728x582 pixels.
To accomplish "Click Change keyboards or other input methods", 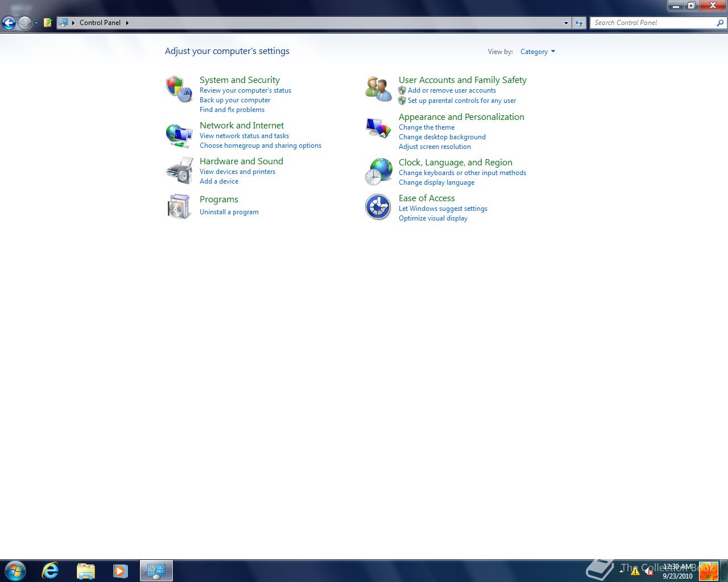I will (462, 173).
